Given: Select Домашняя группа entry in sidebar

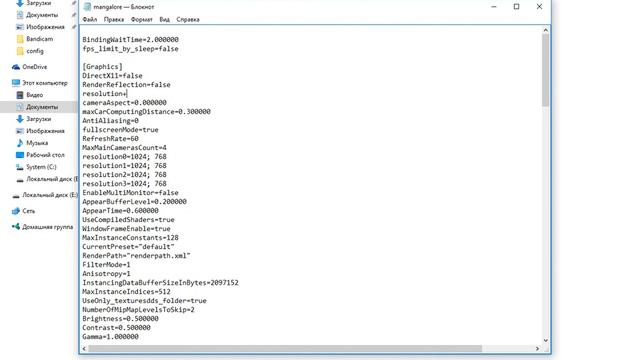Looking at the screenshot, I should pos(48,227).
